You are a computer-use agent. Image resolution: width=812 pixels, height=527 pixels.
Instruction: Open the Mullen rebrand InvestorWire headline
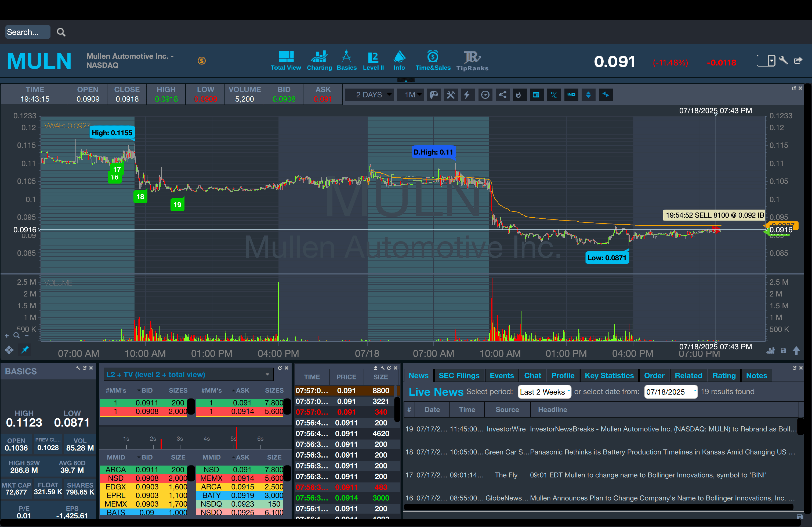[662, 429]
